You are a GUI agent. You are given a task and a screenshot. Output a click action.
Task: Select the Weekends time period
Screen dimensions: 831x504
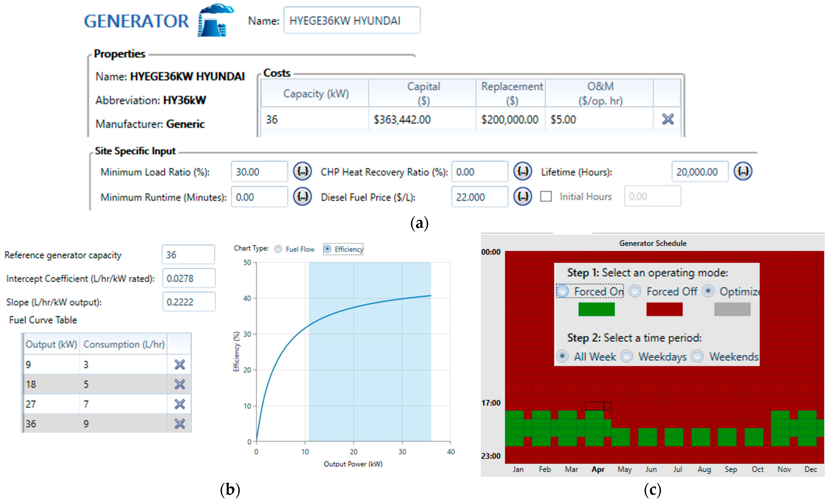697,356
